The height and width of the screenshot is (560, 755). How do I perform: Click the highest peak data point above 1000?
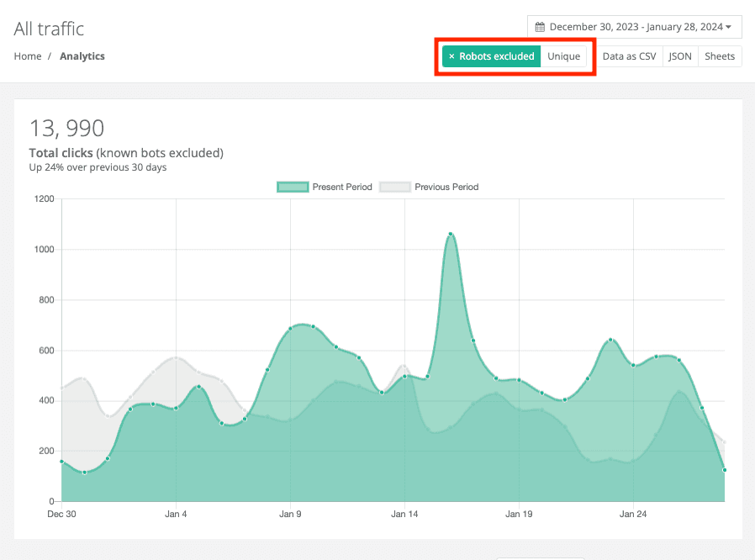[x=451, y=234]
